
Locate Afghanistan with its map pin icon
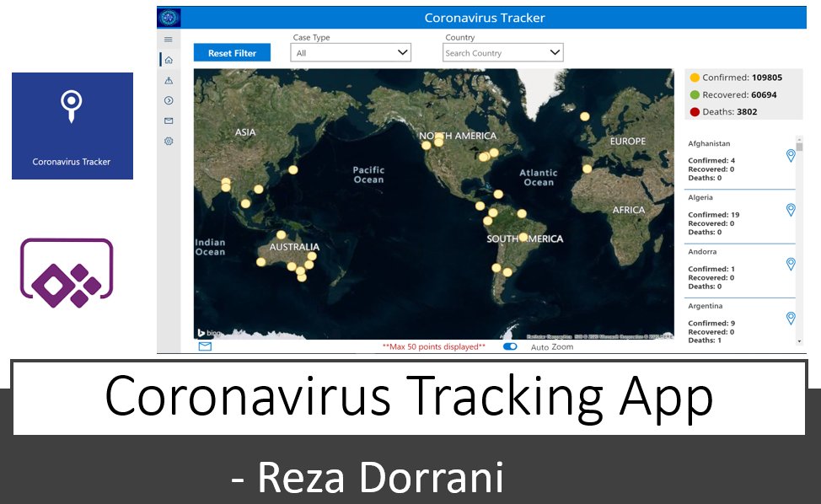pyautogui.click(x=791, y=155)
